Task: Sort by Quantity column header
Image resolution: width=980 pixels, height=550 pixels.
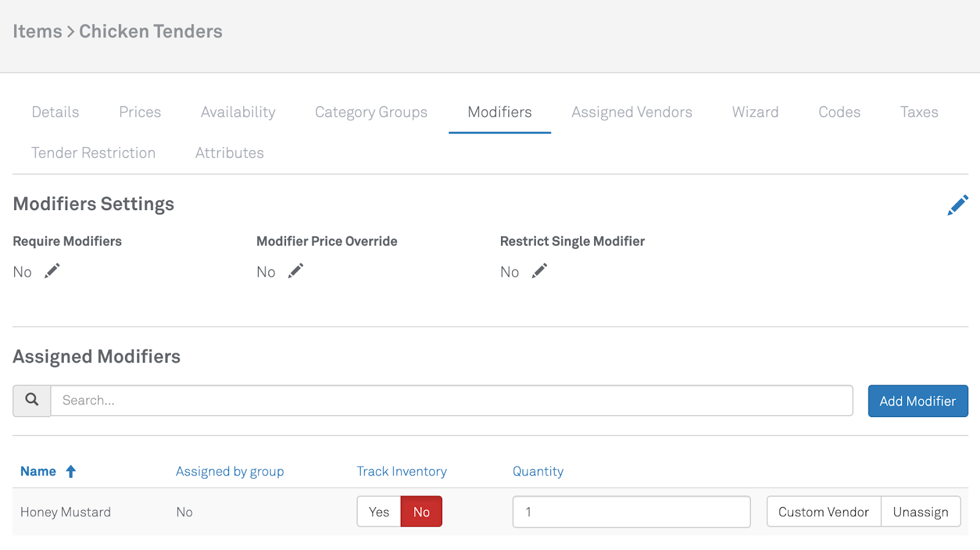Action: (538, 471)
